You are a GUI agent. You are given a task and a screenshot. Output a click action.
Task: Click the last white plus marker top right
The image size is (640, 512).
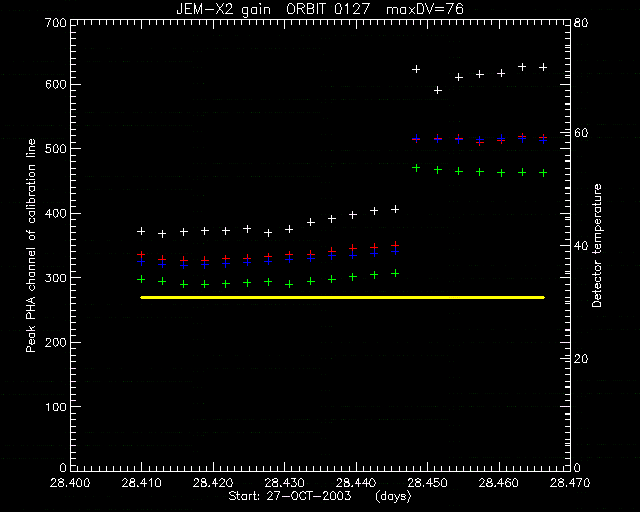coord(543,67)
